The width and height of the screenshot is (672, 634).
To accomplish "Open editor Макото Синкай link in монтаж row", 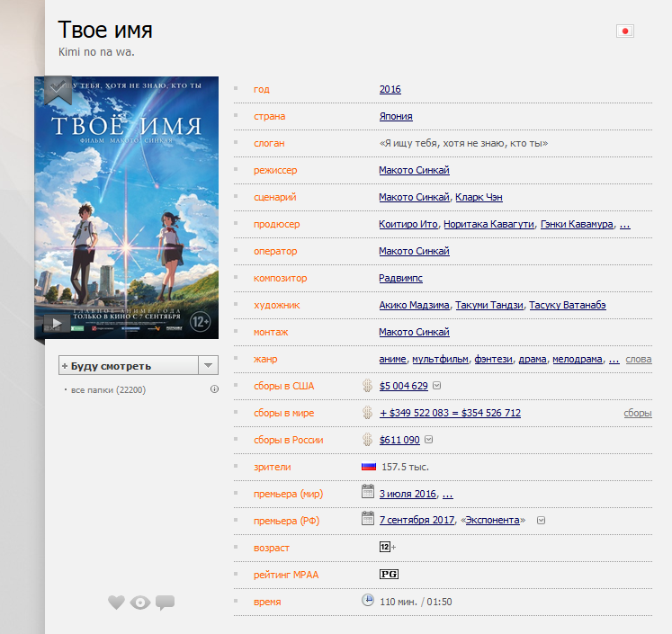I will (x=414, y=332).
